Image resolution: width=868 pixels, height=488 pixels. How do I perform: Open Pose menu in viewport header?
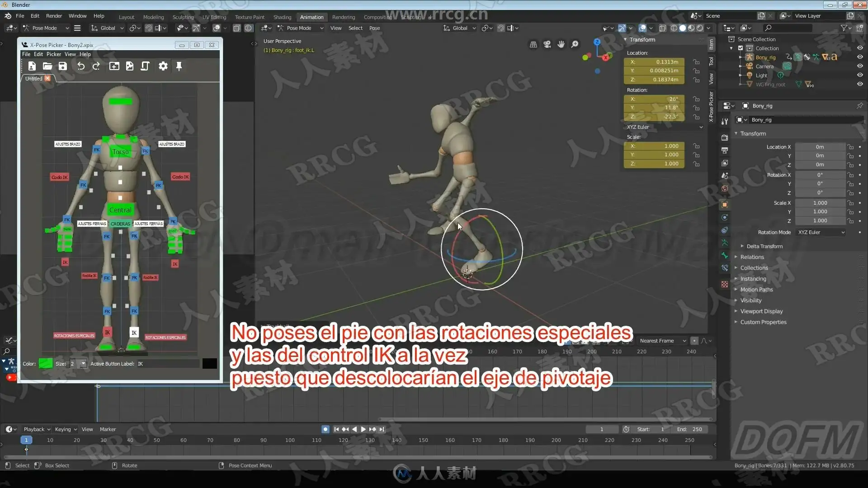[374, 28]
